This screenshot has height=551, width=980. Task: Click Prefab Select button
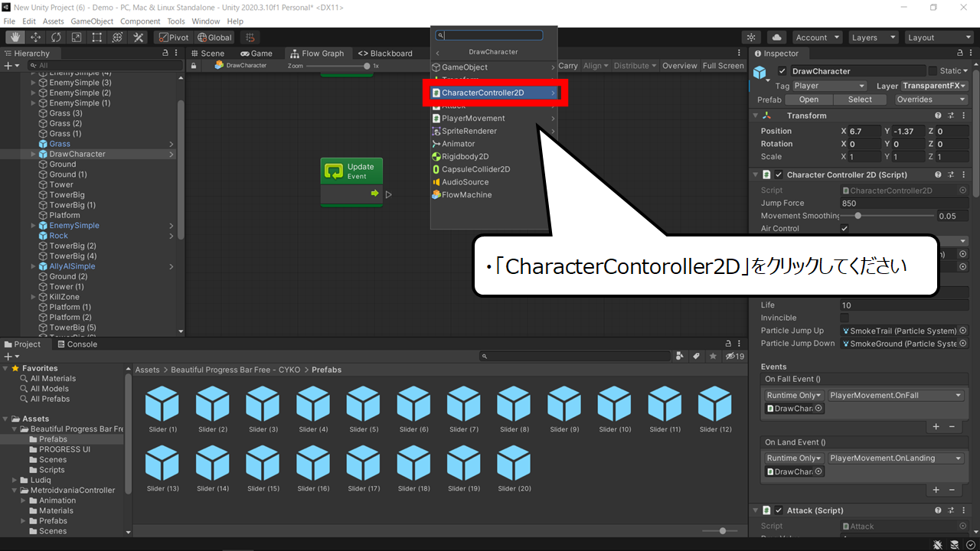click(x=860, y=99)
